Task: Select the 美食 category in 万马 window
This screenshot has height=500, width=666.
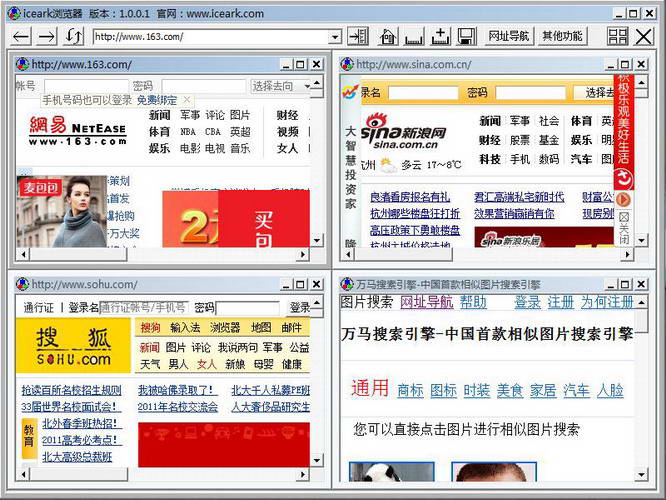Action: tap(510, 390)
